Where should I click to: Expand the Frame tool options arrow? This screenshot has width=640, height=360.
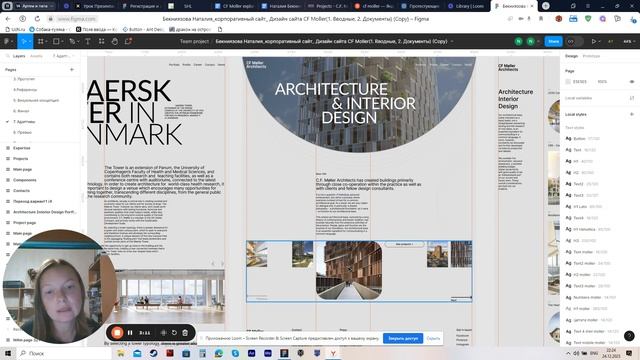(46, 41)
